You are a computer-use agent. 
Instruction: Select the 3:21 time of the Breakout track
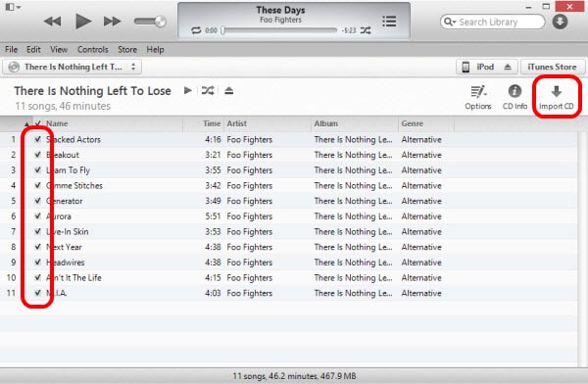pos(213,155)
